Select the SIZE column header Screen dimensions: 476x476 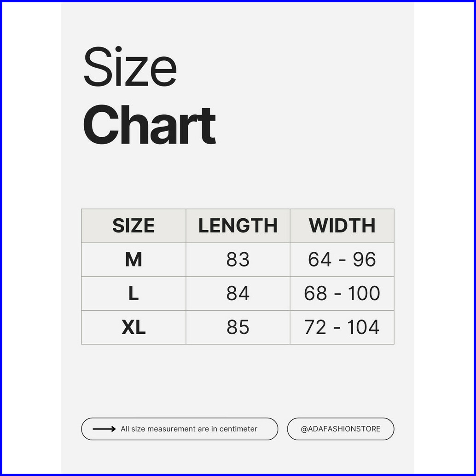click(134, 226)
